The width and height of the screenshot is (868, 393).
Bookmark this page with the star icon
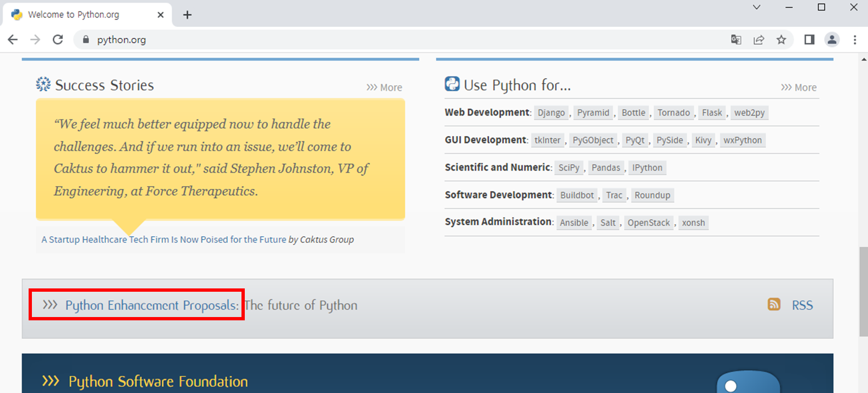point(781,40)
